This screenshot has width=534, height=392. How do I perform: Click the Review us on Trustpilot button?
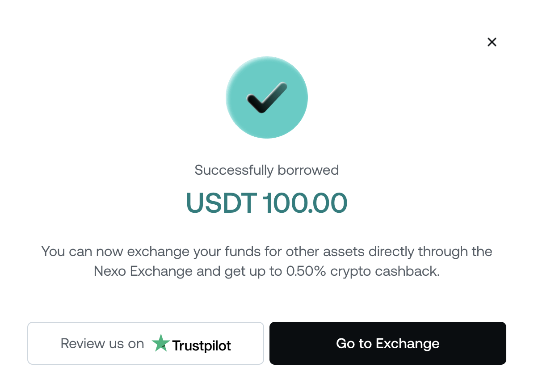click(146, 343)
